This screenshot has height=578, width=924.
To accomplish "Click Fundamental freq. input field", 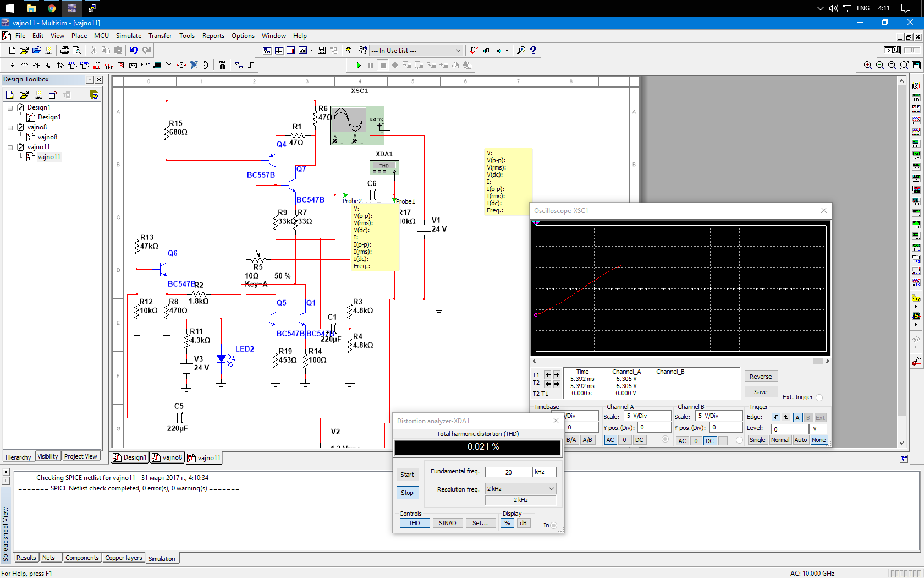I will (x=509, y=472).
